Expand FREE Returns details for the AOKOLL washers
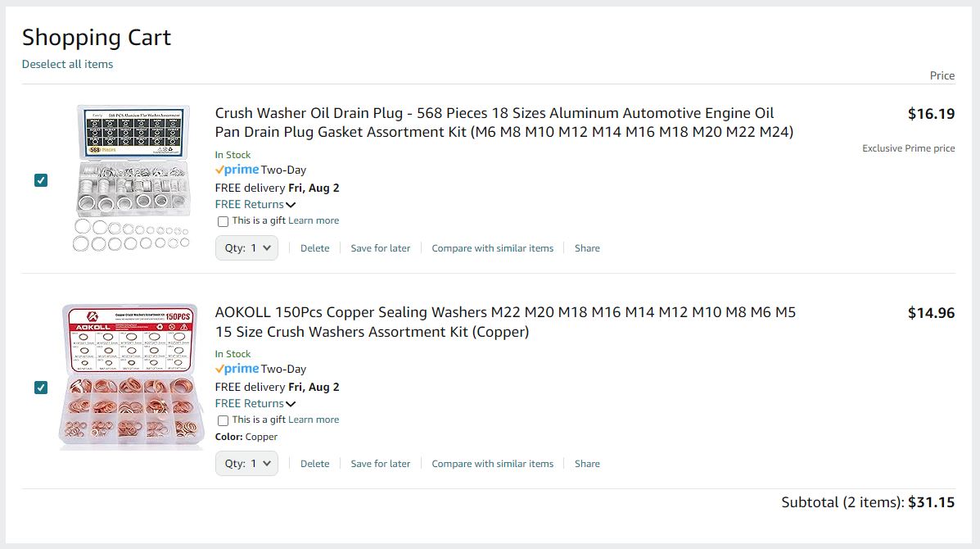Viewport: 980px width, 549px height. (x=255, y=403)
